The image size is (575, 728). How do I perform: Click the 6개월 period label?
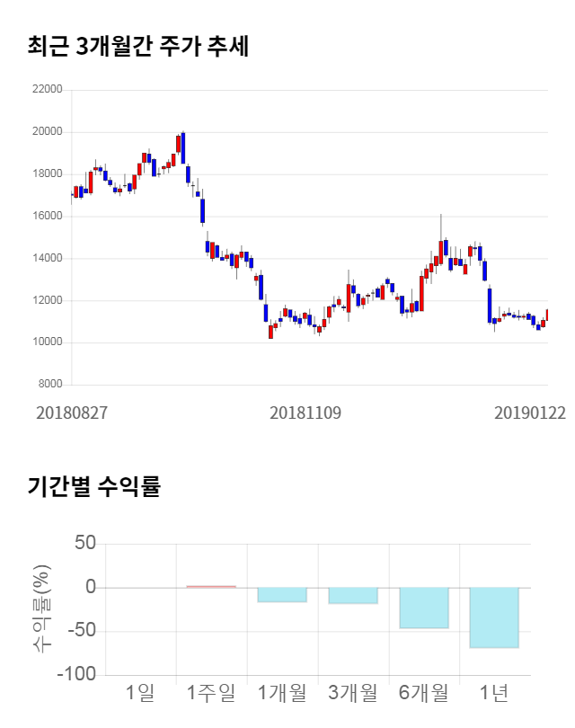pos(423,693)
